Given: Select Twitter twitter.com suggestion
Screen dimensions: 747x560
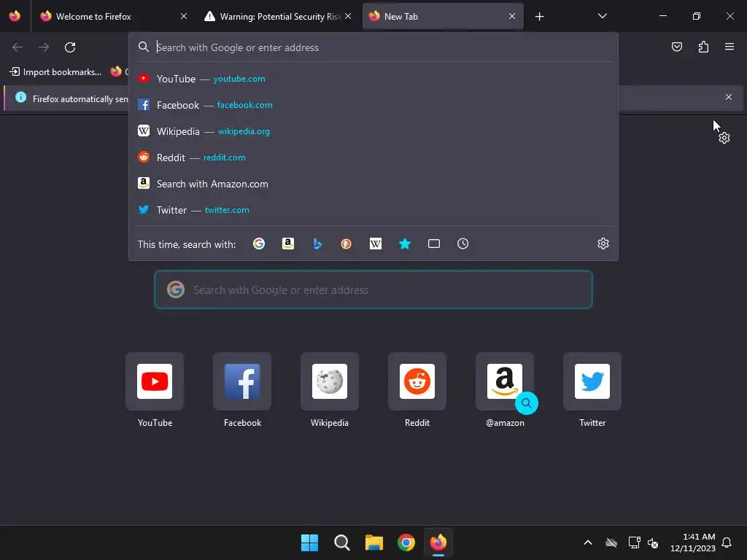Looking at the screenshot, I should tap(373, 210).
